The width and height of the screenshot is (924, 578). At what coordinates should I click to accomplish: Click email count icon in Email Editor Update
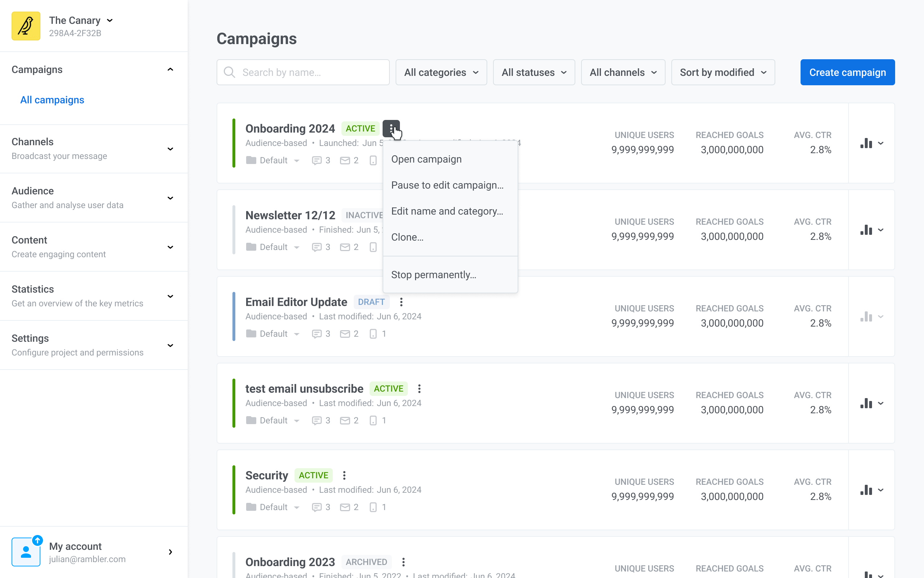[x=345, y=334]
